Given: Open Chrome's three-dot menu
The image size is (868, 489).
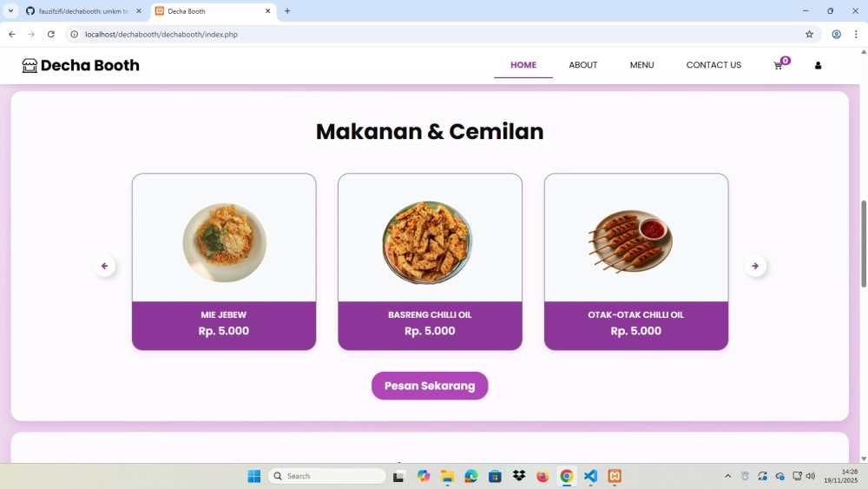Looking at the screenshot, I should (856, 35).
